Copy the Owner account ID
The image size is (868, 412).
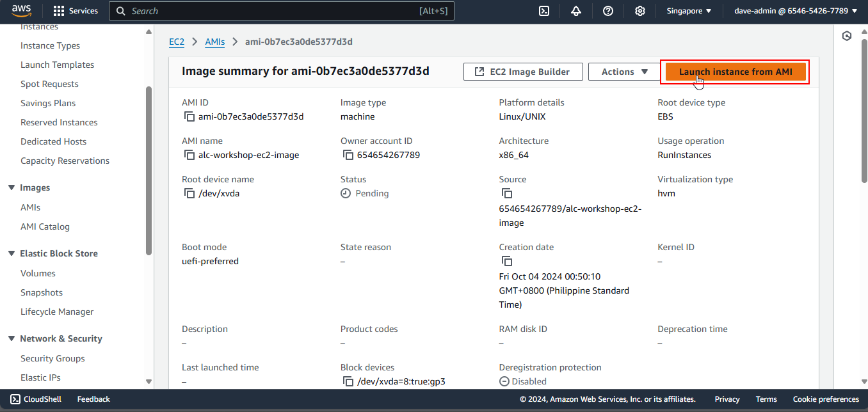pos(348,155)
